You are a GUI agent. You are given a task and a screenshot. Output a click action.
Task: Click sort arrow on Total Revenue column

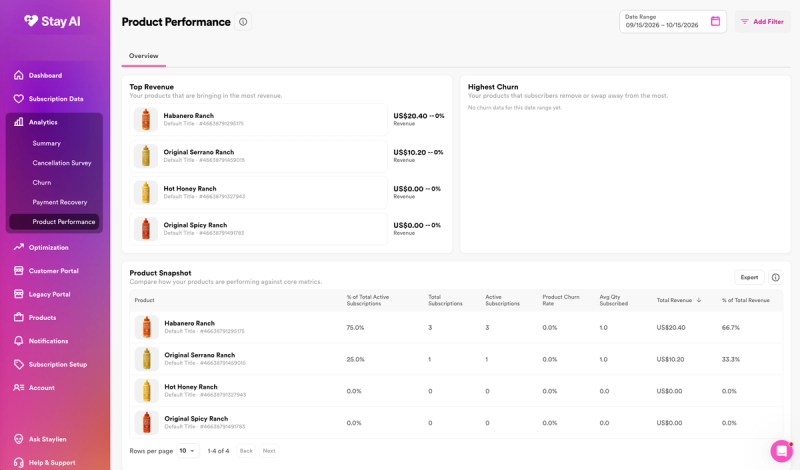coord(699,300)
